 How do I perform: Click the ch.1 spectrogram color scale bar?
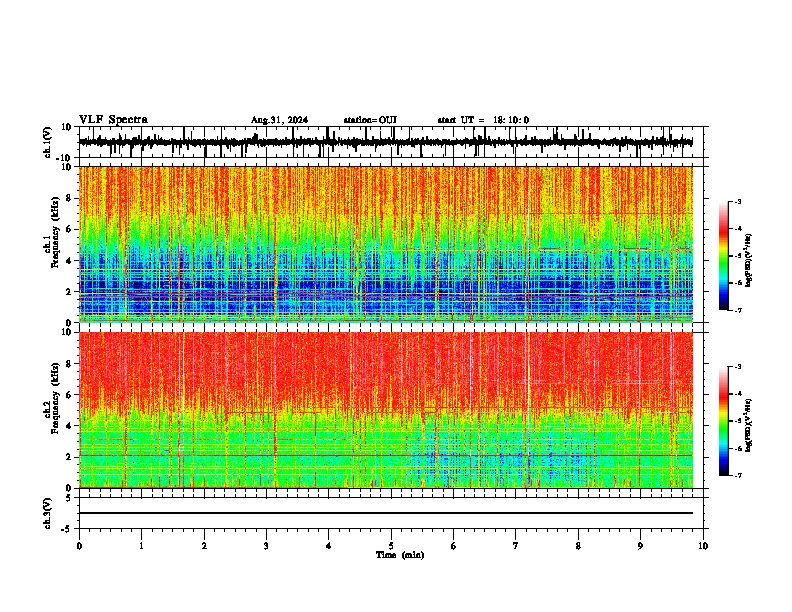click(724, 256)
